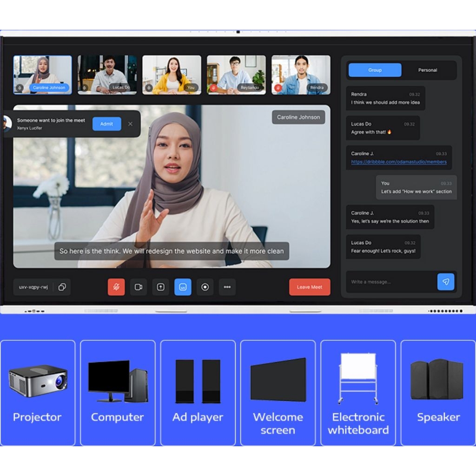Select the Group chat tab
This screenshot has height=476, width=476.
pos(375,70)
